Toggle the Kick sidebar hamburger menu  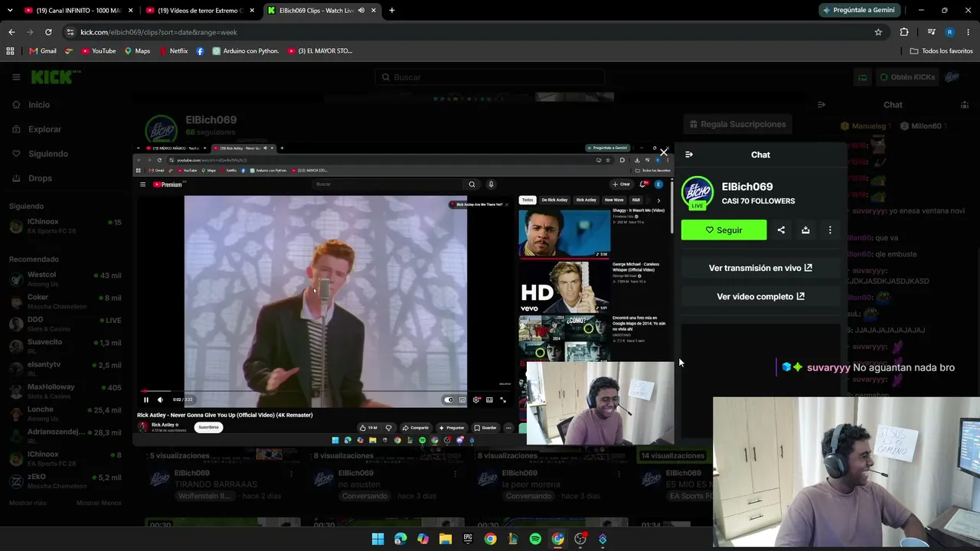(16, 77)
